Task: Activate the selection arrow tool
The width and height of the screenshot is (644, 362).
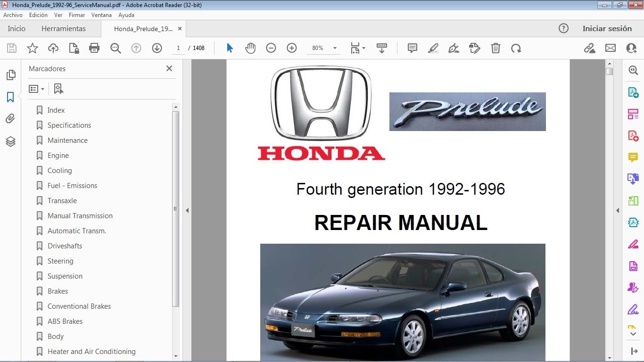Action: pyautogui.click(x=229, y=48)
